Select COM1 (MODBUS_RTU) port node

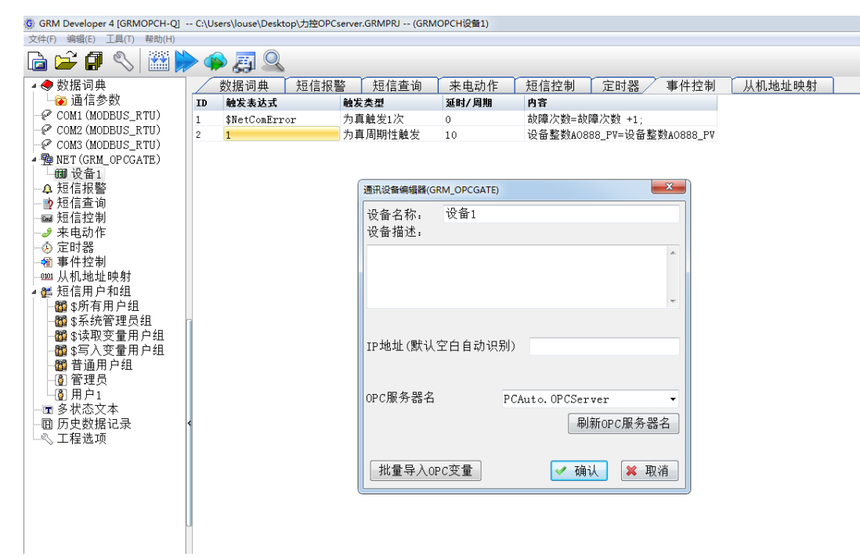(x=109, y=115)
